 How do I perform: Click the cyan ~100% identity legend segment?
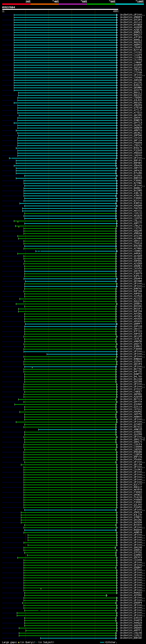pos(130,4)
